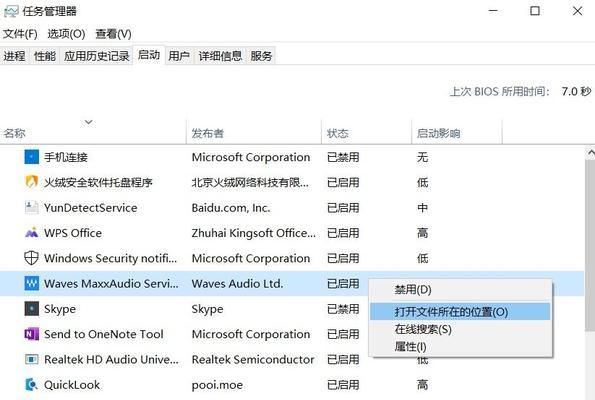Click the Waves MaxxAudio icon
Image resolution: width=595 pixels, height=400 pixels.
point(31,283)
